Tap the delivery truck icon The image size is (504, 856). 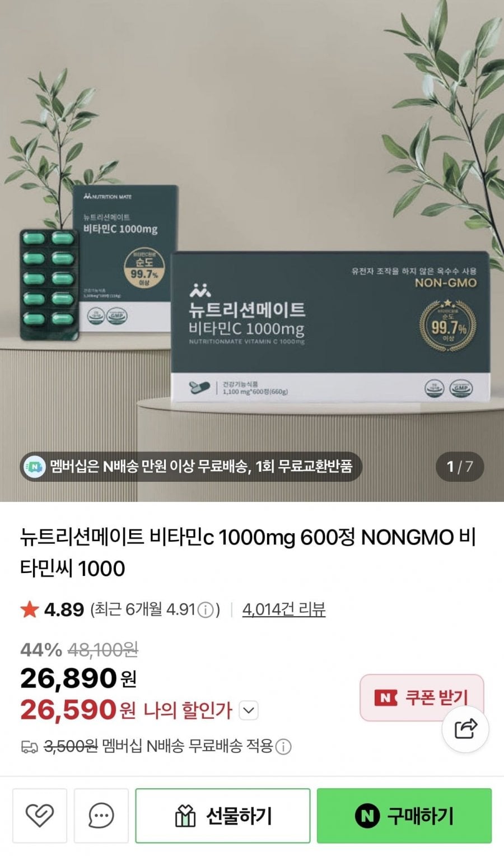pos(29,747)
